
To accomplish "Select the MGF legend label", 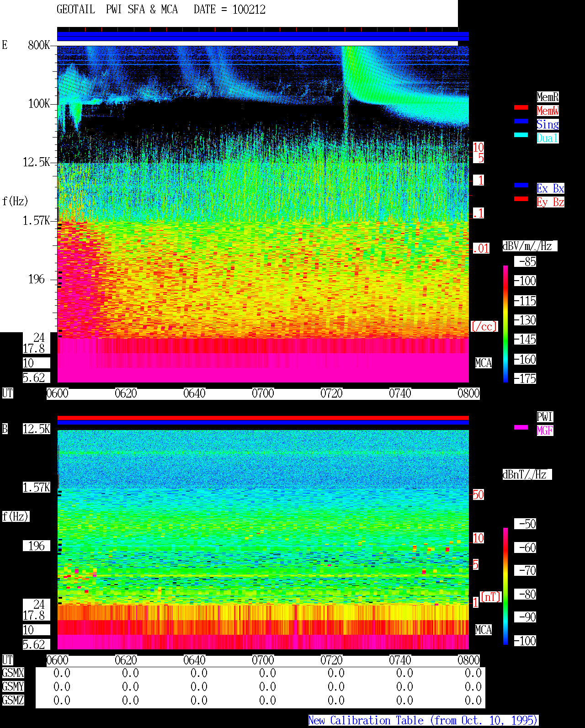I will [x=545, y=430].
